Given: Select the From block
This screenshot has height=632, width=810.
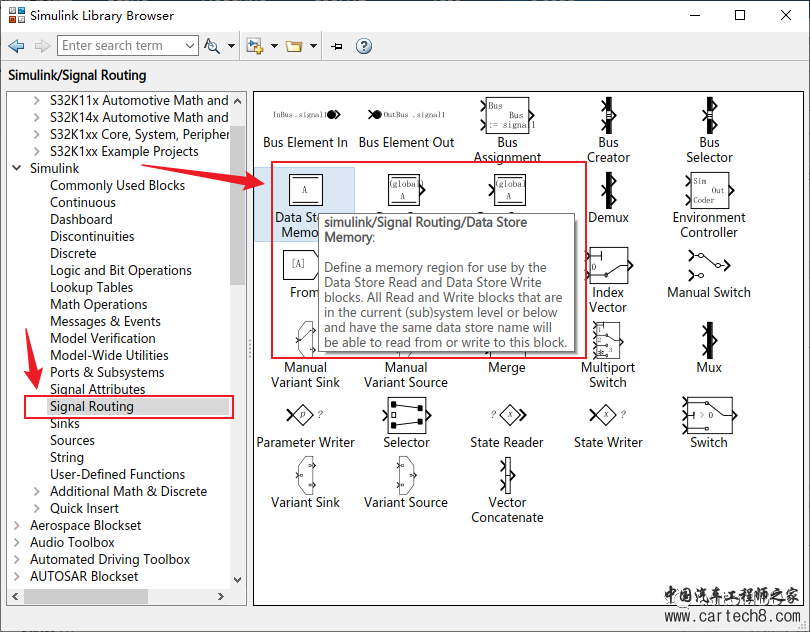Looking at the screenshot, I should pyautogui.click(x=302, y=274).
